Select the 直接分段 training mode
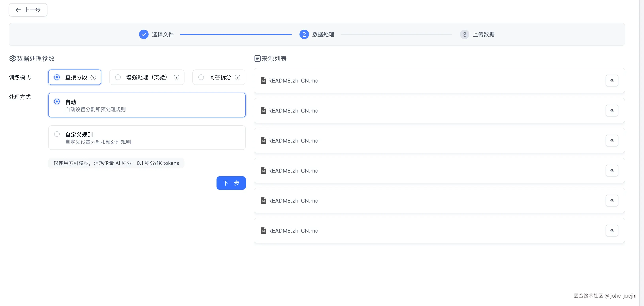This screenshot has width=644, height=306. tap(57, 77)
